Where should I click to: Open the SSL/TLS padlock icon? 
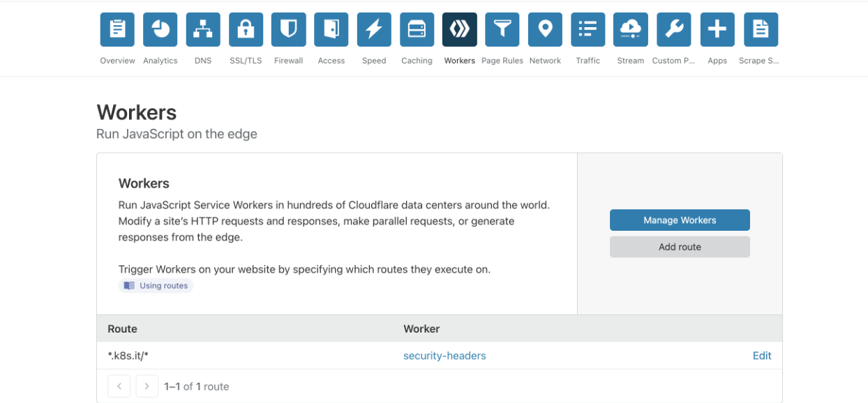(x=246, y=29)
